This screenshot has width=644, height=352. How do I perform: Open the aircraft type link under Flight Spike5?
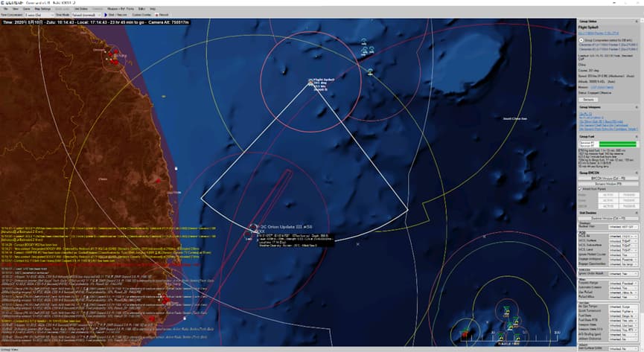pyautogui.click(x=599, y=33)
